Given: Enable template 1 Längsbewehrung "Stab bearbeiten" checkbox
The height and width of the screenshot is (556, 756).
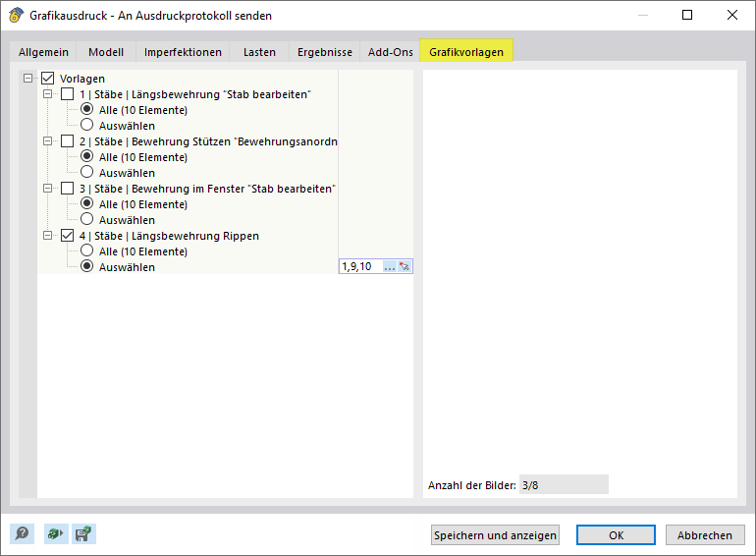Looking at the screenshot, I should [x=67, y=94].
